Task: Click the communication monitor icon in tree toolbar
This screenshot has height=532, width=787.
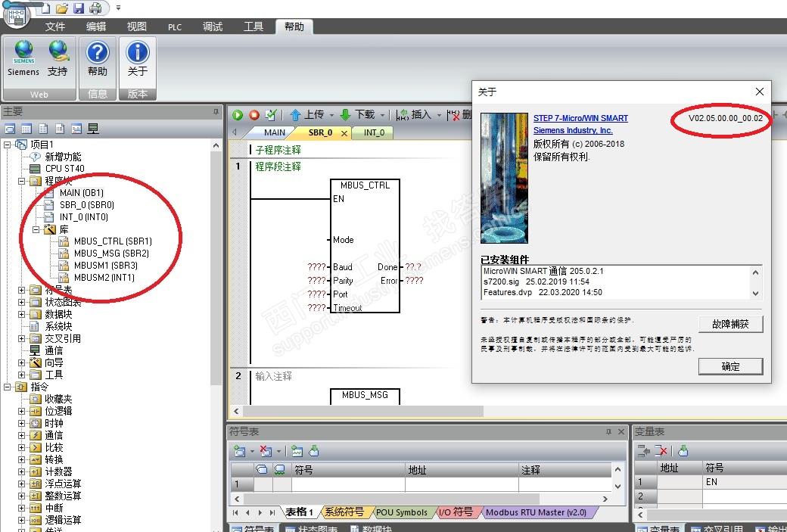Action: point(93,129)
